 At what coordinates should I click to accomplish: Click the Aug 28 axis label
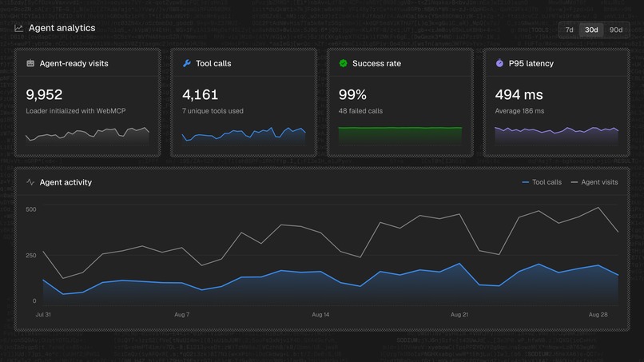point(598,314)
